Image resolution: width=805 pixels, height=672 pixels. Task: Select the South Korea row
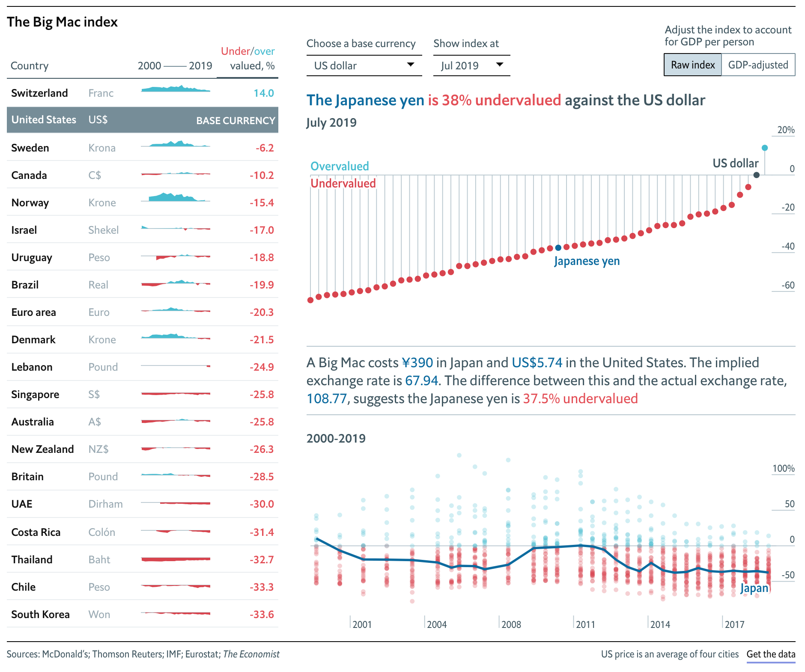(x=143, y=614)
